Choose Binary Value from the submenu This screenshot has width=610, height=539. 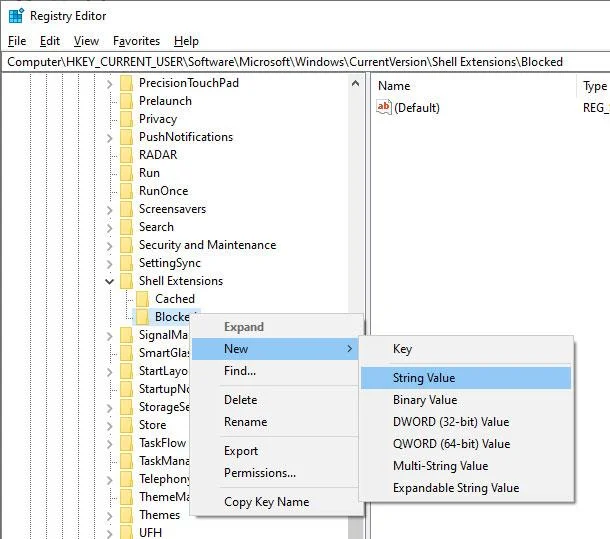click(466, 400)
